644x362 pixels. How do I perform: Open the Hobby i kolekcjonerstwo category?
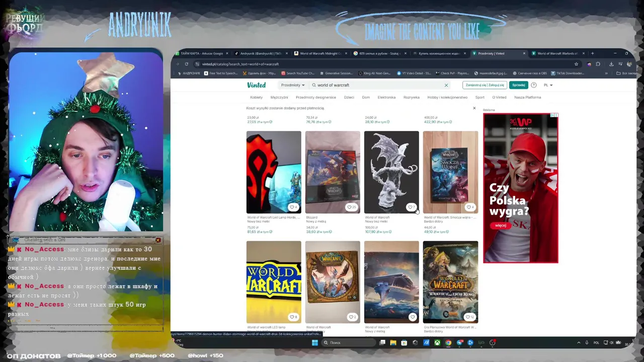point(447,98)
